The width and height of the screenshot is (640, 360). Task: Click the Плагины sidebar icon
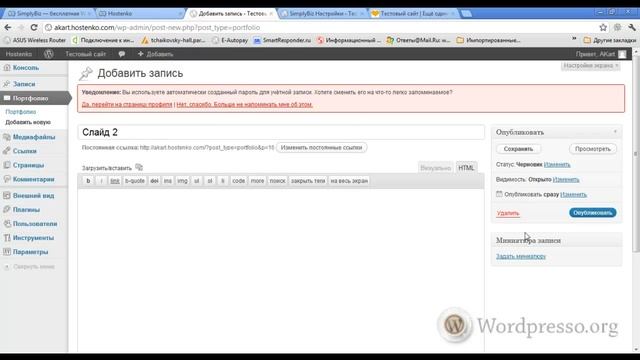click(x=7, y=210)
